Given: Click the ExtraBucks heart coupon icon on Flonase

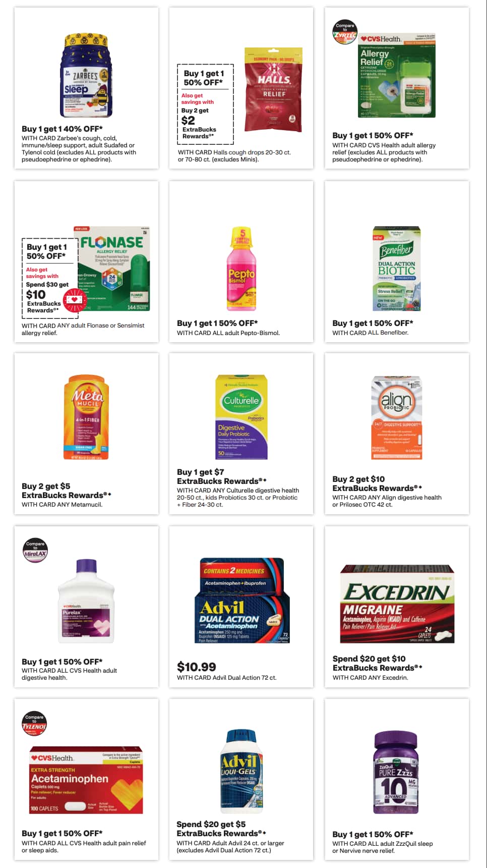Looking at the screenshot, I should click(x=74, y=299).
